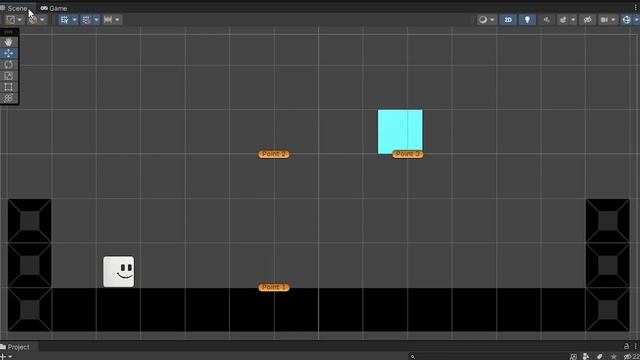Open snap increment settings dropdown
Viewport: 640px width, 360px height.
point(118,20)
